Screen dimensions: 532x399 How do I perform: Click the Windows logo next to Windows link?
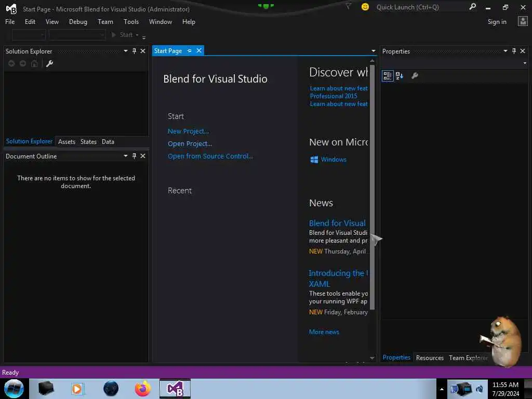click(x=314, y=159)
